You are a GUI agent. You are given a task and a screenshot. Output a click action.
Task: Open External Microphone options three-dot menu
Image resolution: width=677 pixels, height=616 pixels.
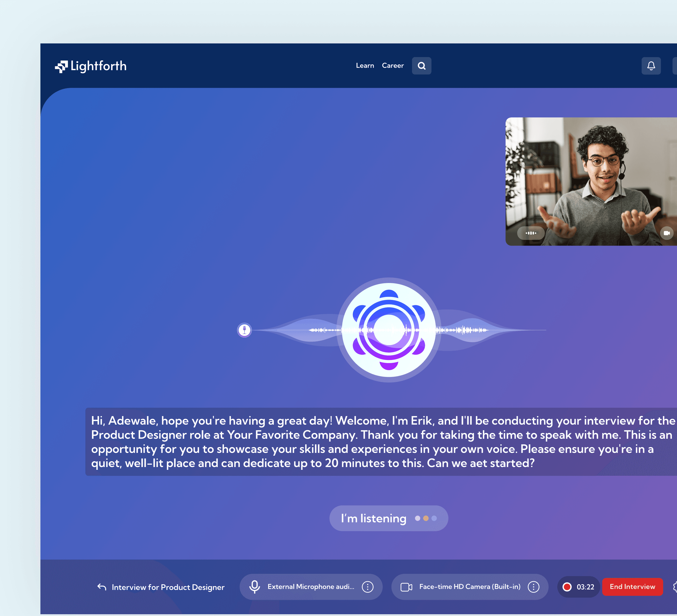click(x=367, y=586)
